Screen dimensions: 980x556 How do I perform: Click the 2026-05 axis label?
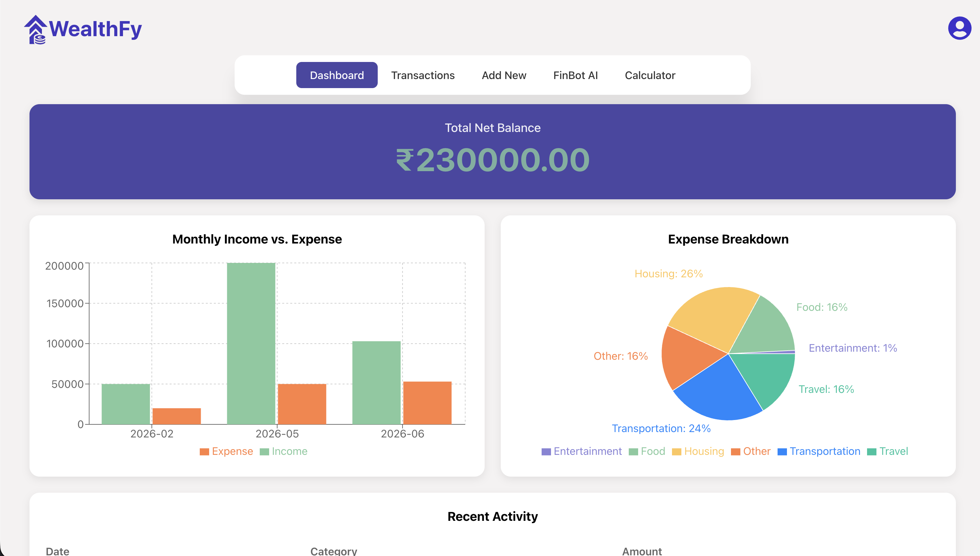coord(277,434)
